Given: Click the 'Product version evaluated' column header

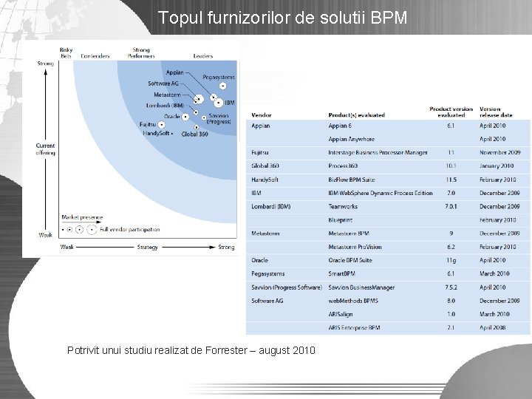Looking at the screenshot, I should coord(451,112).
